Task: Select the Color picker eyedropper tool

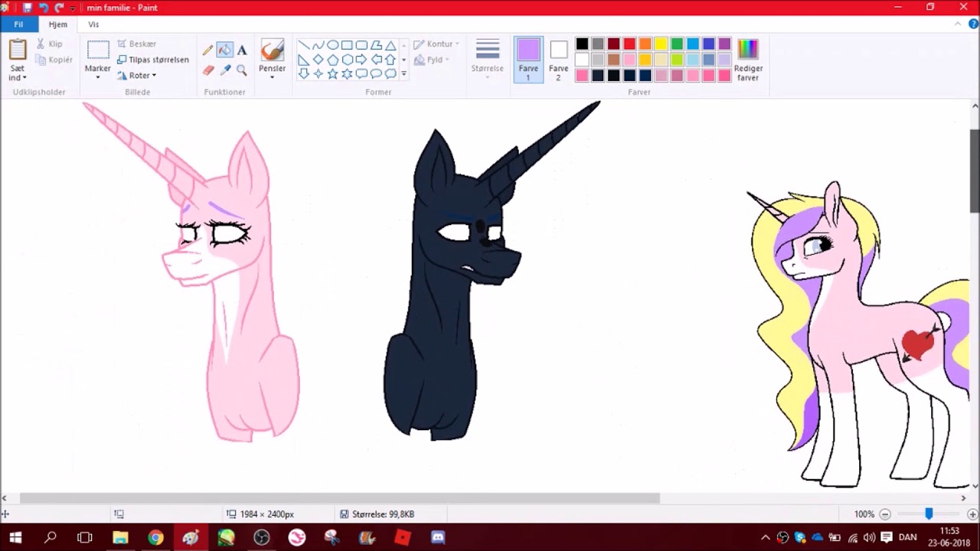Action: tap(225, 70)
